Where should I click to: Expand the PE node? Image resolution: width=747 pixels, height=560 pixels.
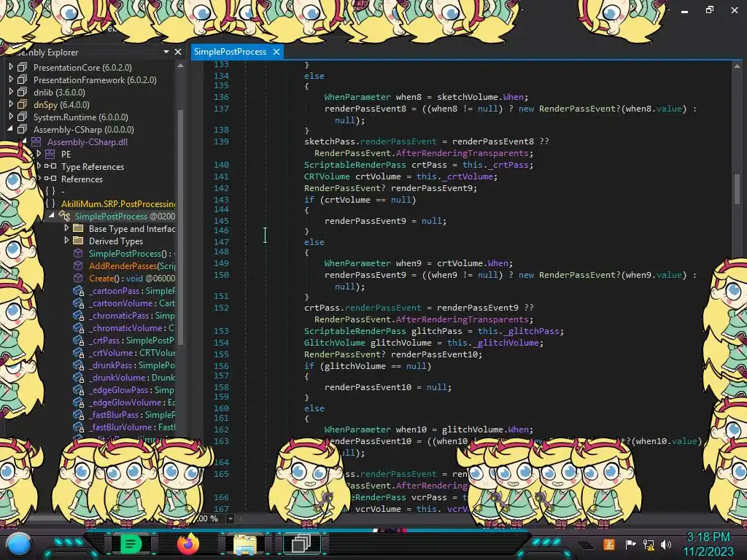(39, 154)
